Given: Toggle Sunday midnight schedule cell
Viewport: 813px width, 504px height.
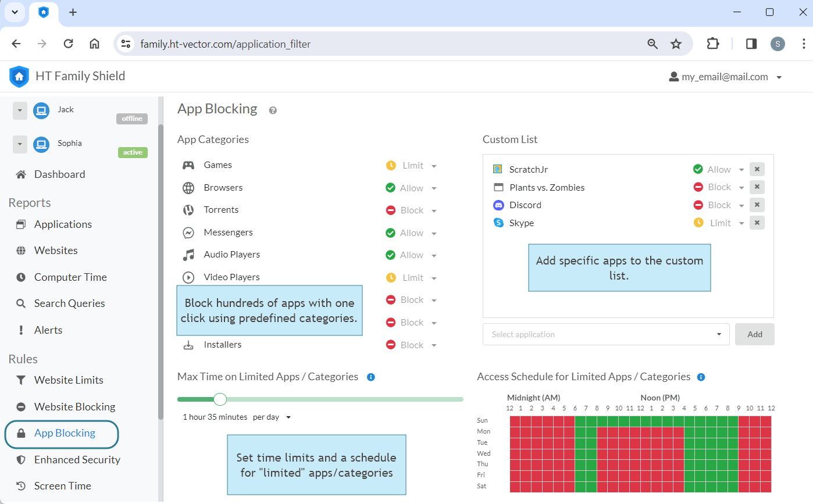Looking at the screenshot, I should pos(515,421).
